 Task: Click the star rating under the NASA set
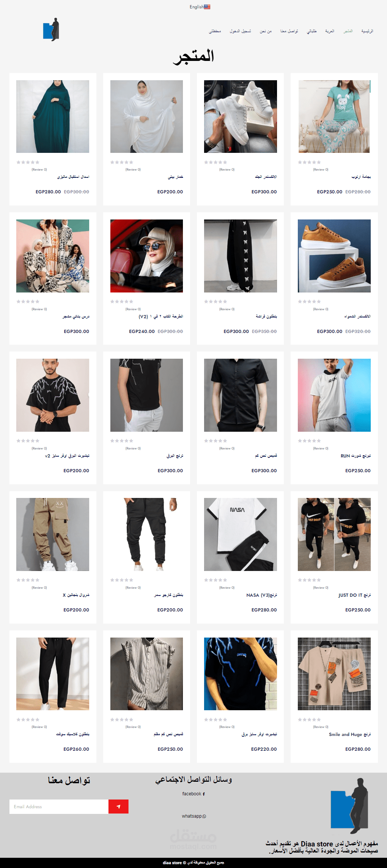215,580
